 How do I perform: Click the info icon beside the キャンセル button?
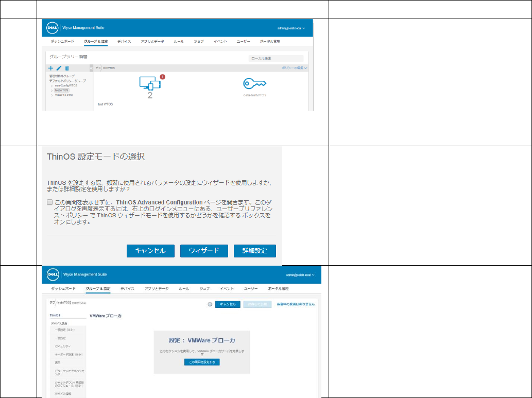(210, 304)
